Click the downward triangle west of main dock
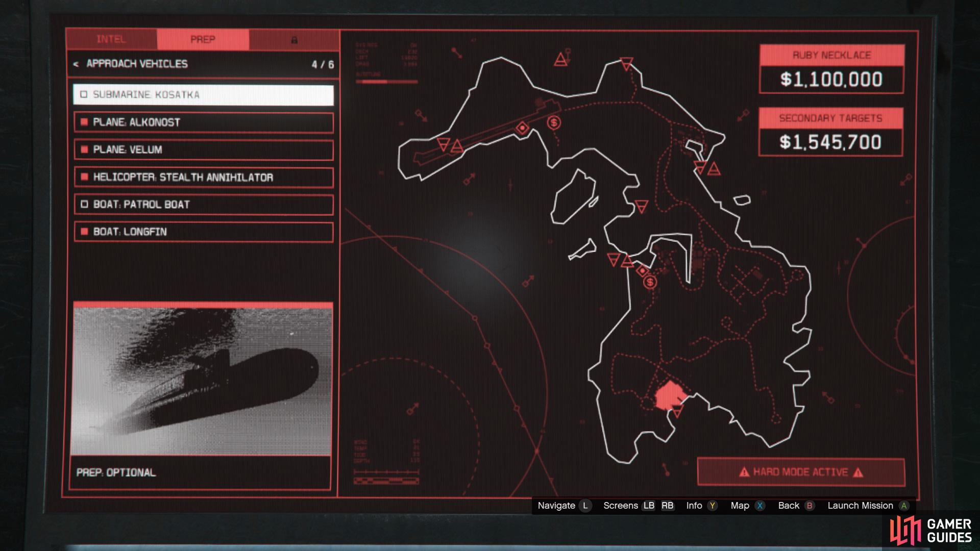980x551 pixels. 614,259
